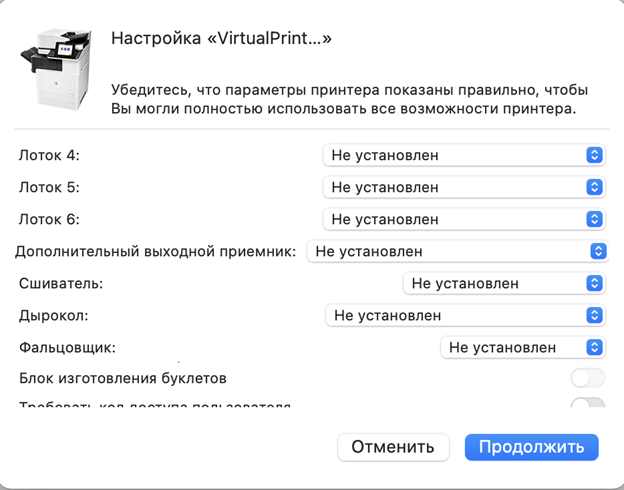Screen dimensions: 624x490
Task: Click the Настройка «VirtualPrint…» title text
Action: tap(221, 39)
